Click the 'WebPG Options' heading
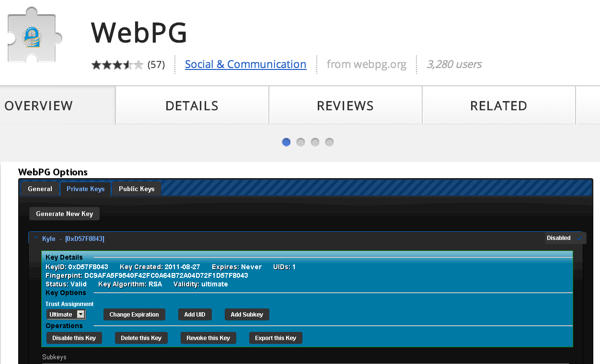This screenshot has width=600, height=364. click(53, 172)
